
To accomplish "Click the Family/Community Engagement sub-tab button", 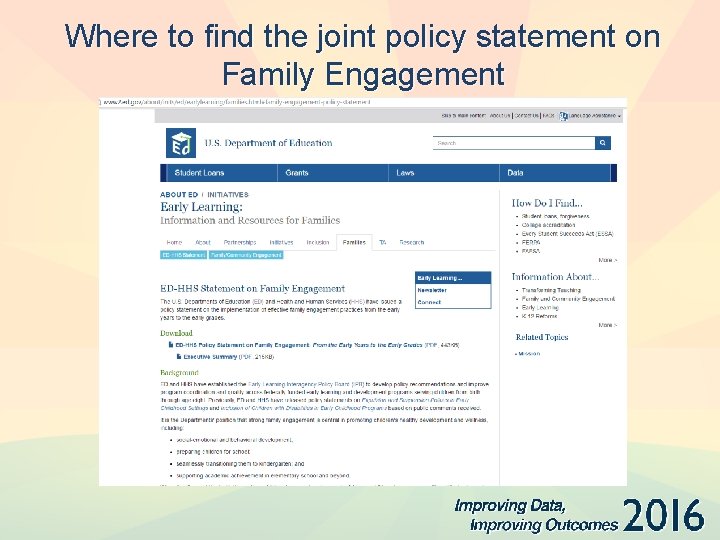I will click(246, 255).
